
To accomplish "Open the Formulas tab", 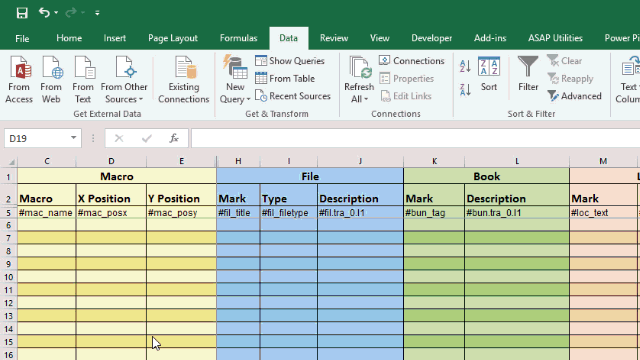I will click(x=238, y=38).
